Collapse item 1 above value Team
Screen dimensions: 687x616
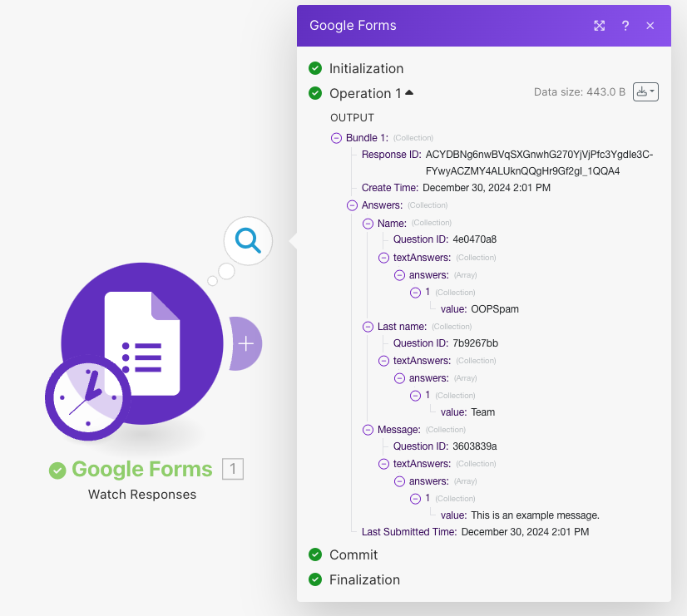(415, 396)
